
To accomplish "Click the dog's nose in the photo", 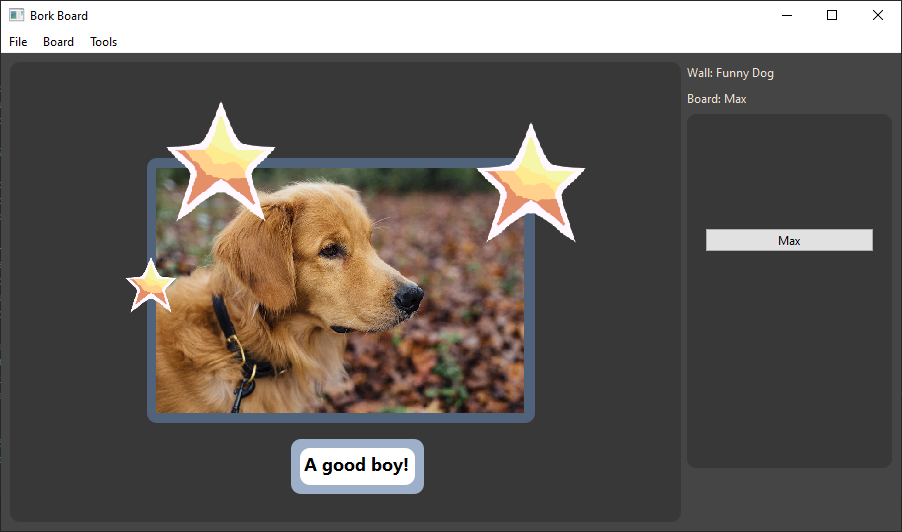I will click(x=409, y=296).
